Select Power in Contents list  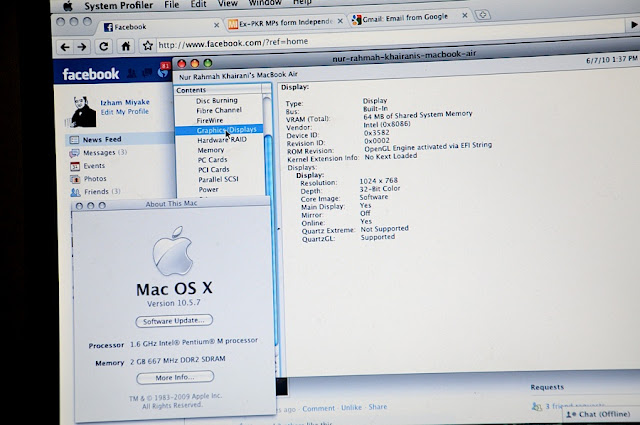[208, 190]
